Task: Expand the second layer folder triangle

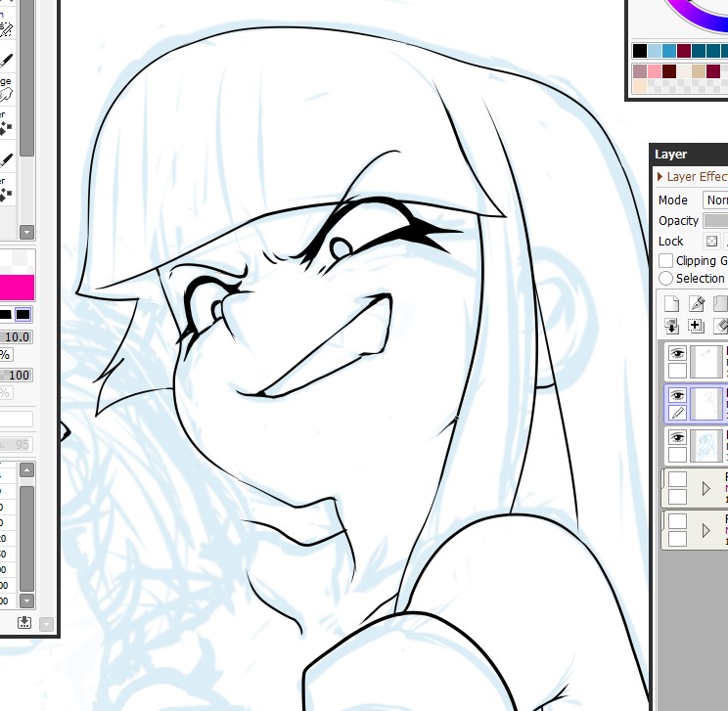Action: [x=705, y=530]
